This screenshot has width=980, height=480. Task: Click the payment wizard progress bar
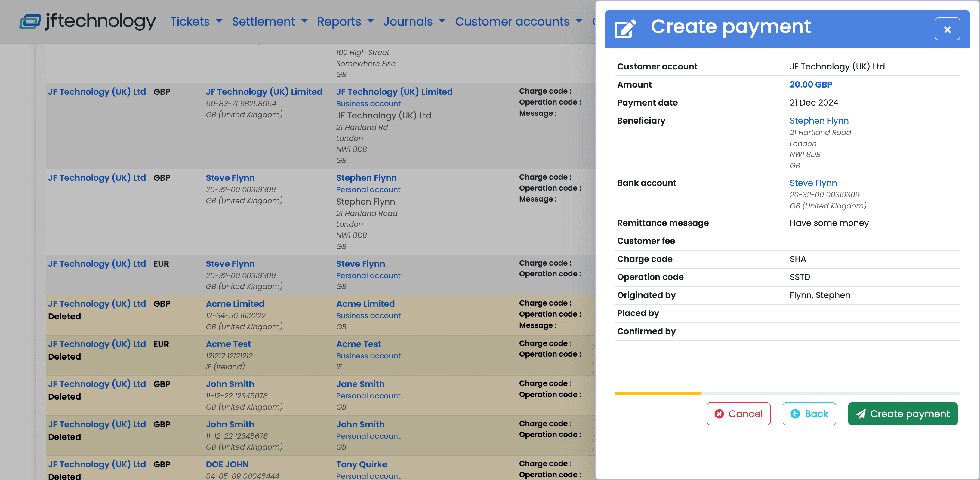(787, 394)
